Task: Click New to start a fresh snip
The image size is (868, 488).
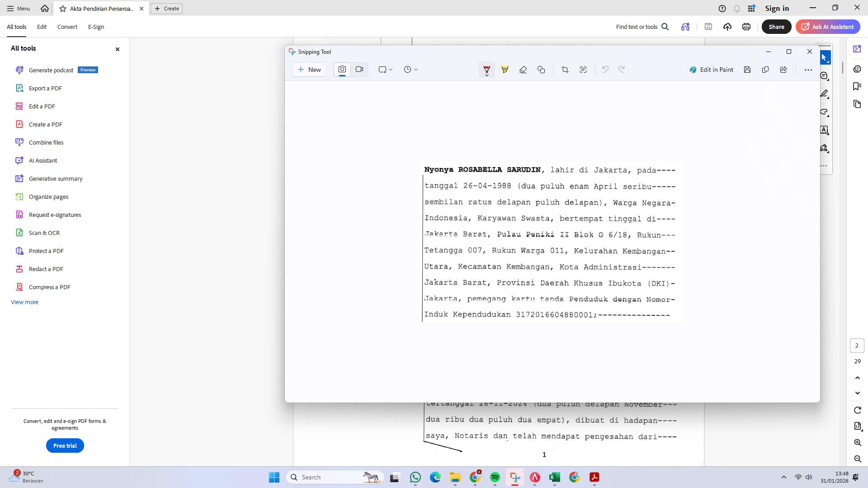Action: coord(309,70)
